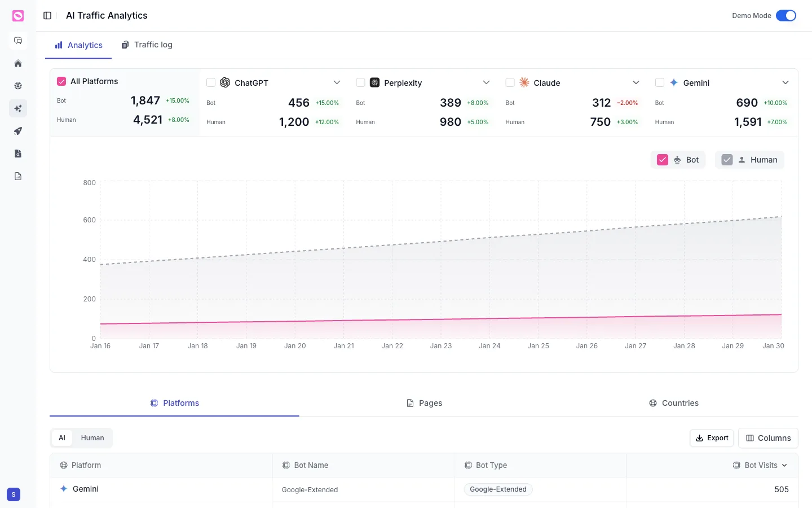Viewport: 812px width, 508px height.
Task: Click the Bot Type column icon
Action: click(468, 465)
